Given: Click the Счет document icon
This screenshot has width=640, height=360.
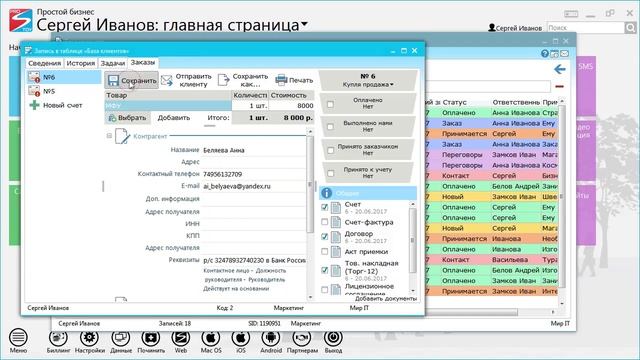Looking at the screenshot, I should pos(336,207).
